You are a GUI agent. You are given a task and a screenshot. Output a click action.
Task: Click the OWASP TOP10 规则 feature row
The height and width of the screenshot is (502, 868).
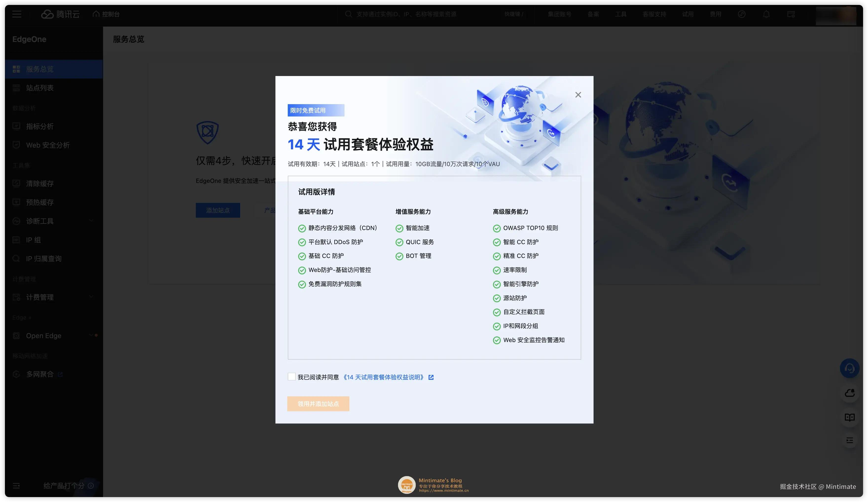click(x=525, y=228)
